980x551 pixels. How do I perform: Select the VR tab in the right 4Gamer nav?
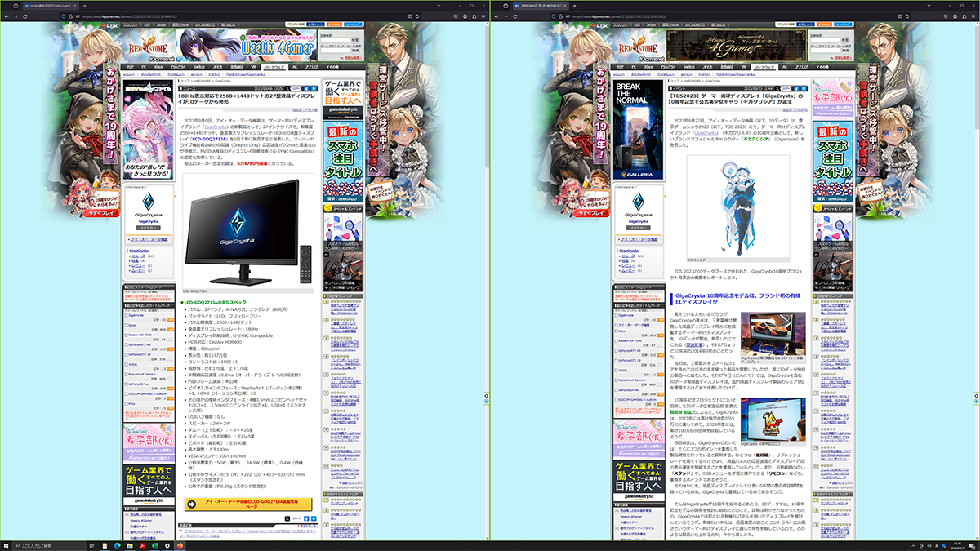[743, 67]
